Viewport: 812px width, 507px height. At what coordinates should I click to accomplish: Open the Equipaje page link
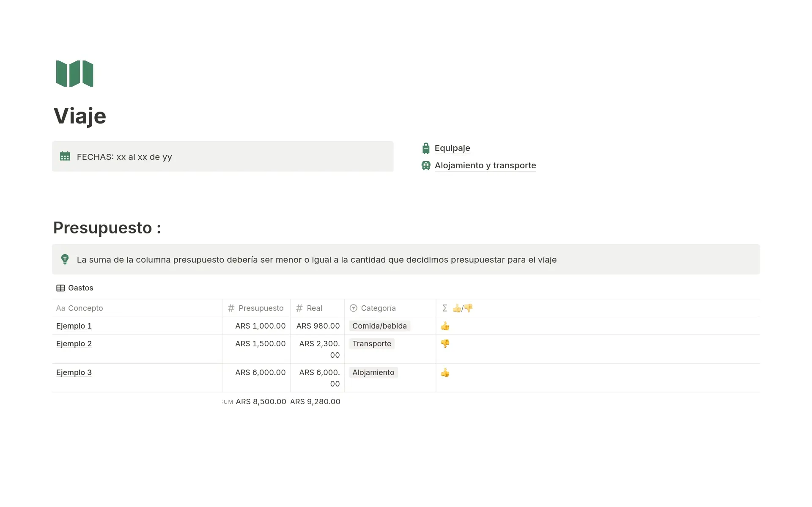point(452,148)
